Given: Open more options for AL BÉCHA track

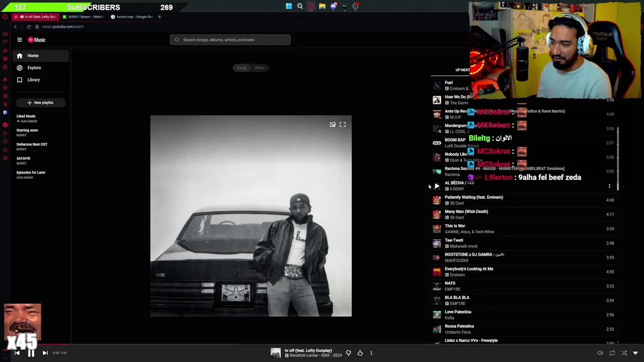Looking at the screenshot, I should 609,186.
